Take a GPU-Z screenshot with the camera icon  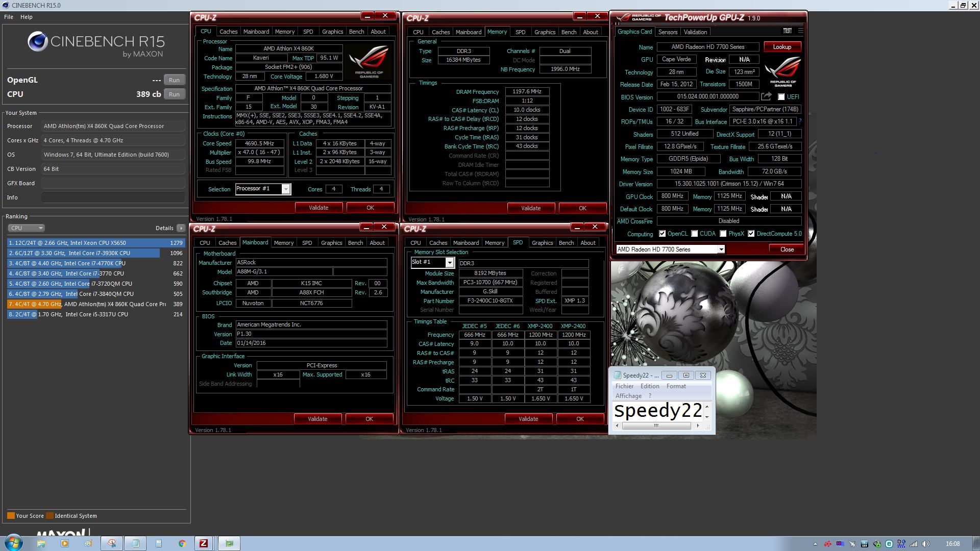click(x=788, y=31)
